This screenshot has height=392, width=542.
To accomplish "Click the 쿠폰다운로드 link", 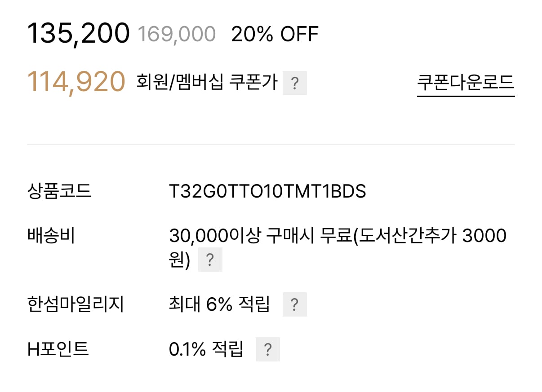I will click(466, 83).
